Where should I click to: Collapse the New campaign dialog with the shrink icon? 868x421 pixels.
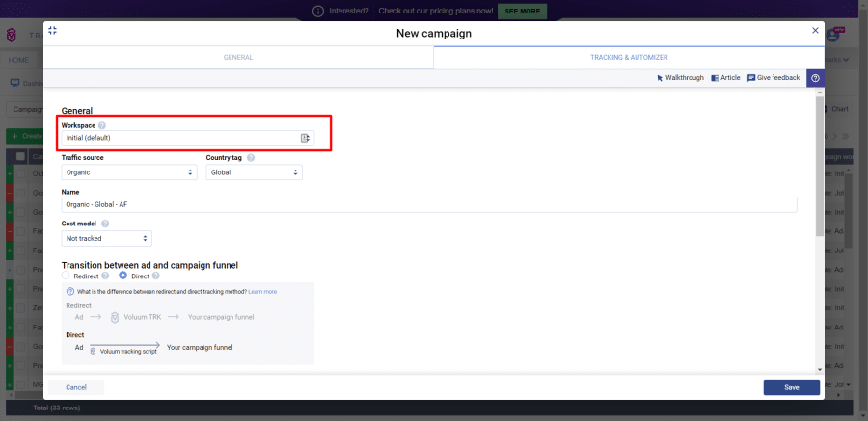point(53,31)
